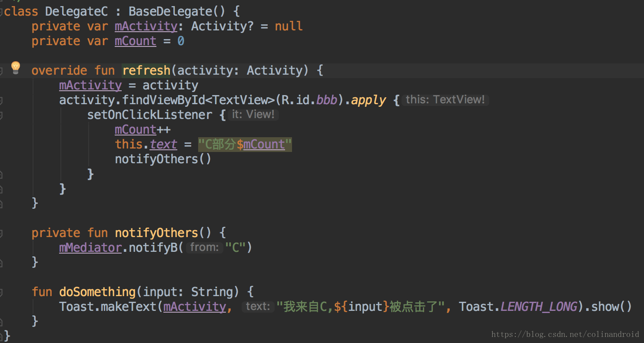Screen dimensions: 644x343
Task: Click the mCount++ increment statement
Action: pyautogui.click(x=143, y=130)
